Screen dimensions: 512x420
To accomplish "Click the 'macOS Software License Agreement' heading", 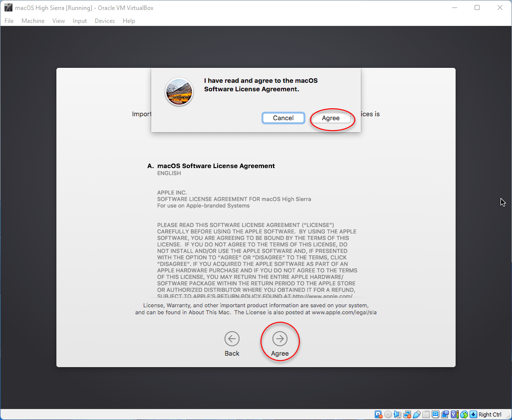I will tap(216, 166).
